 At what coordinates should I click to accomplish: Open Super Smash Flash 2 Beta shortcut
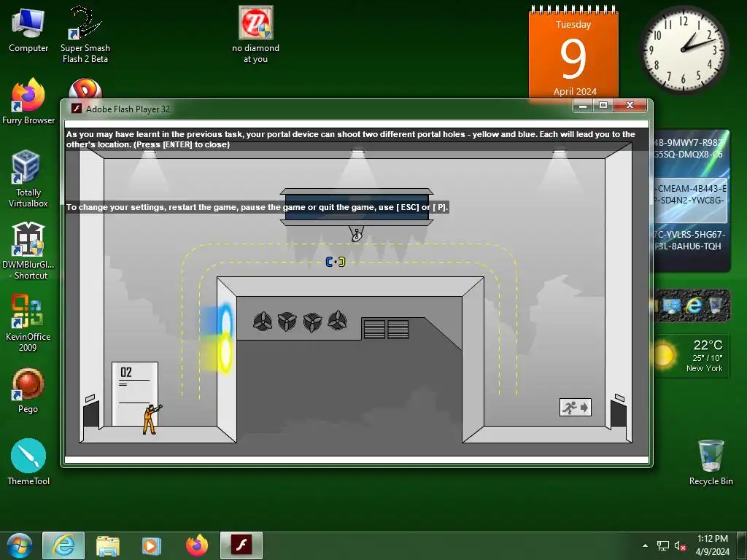click(85, 34)
